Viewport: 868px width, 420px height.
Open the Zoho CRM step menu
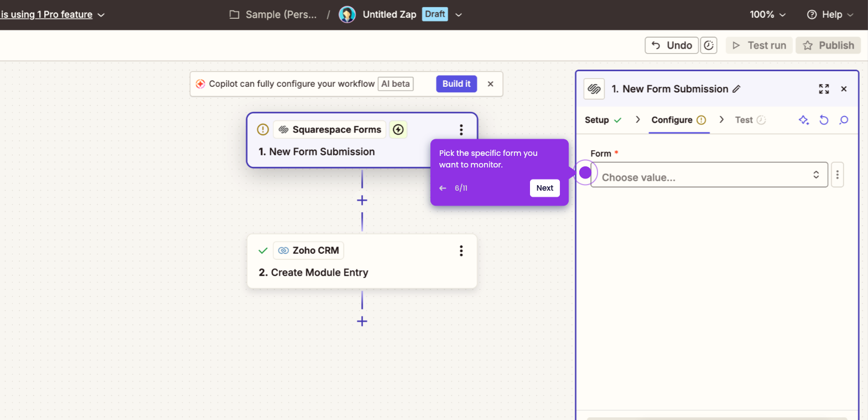click(x=461, y=251)
